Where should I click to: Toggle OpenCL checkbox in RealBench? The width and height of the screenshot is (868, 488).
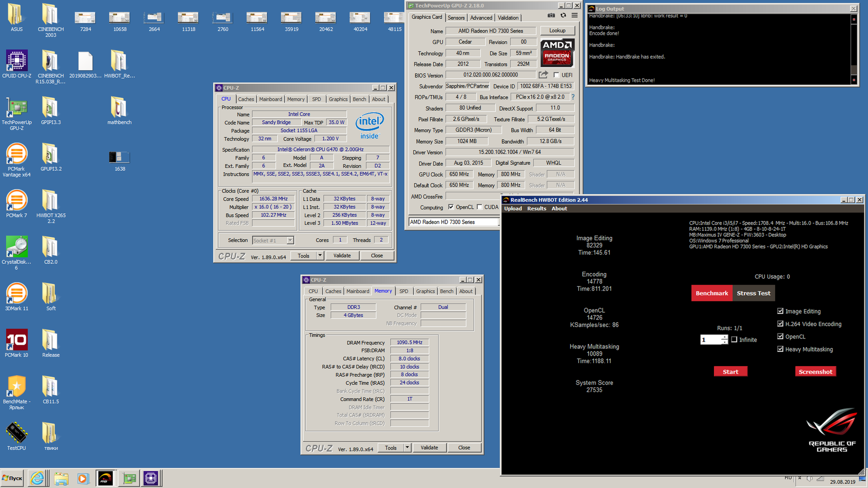tap(780, 337)
